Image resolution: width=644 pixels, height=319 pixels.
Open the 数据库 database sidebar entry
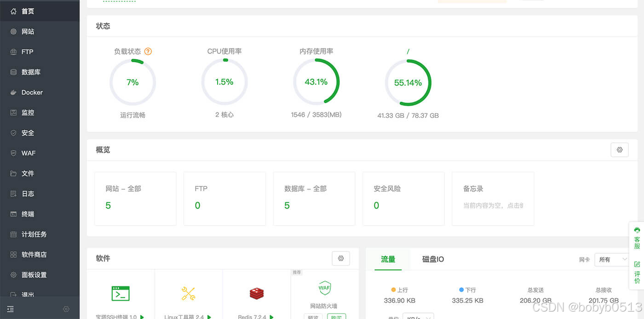(x=40, y=72)
